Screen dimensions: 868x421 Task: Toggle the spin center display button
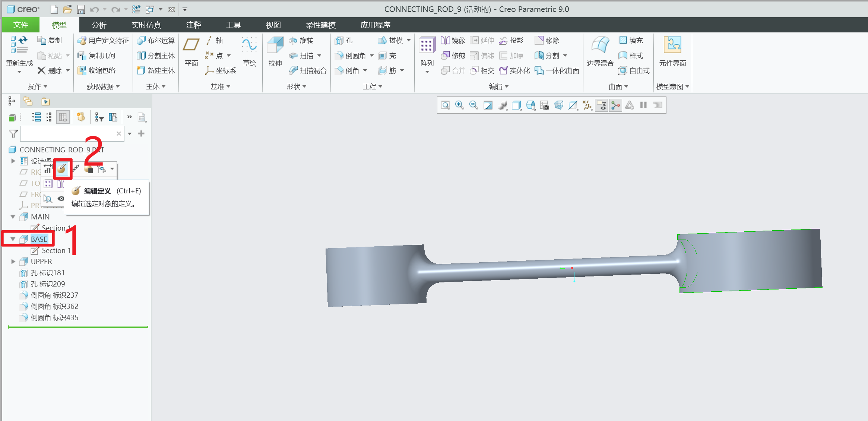click(x=615, y=105)
